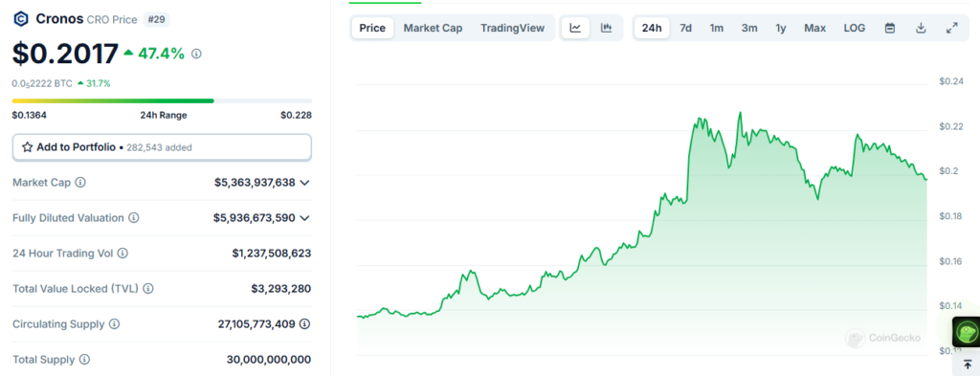This screenshot has width=980, height=376.
Task: Click the 24h Range progress bar
Action: click(162, 100)
